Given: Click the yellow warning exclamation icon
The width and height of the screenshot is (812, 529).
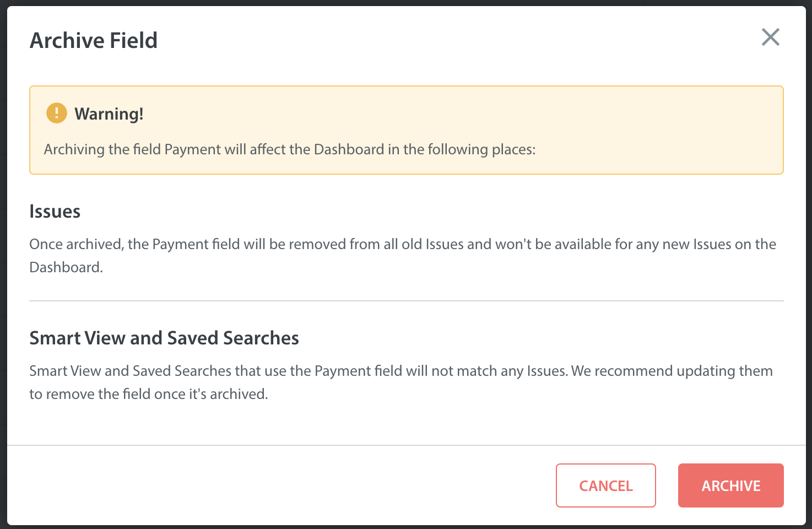Looking at the screenshot, I should (x=56, y=113).
